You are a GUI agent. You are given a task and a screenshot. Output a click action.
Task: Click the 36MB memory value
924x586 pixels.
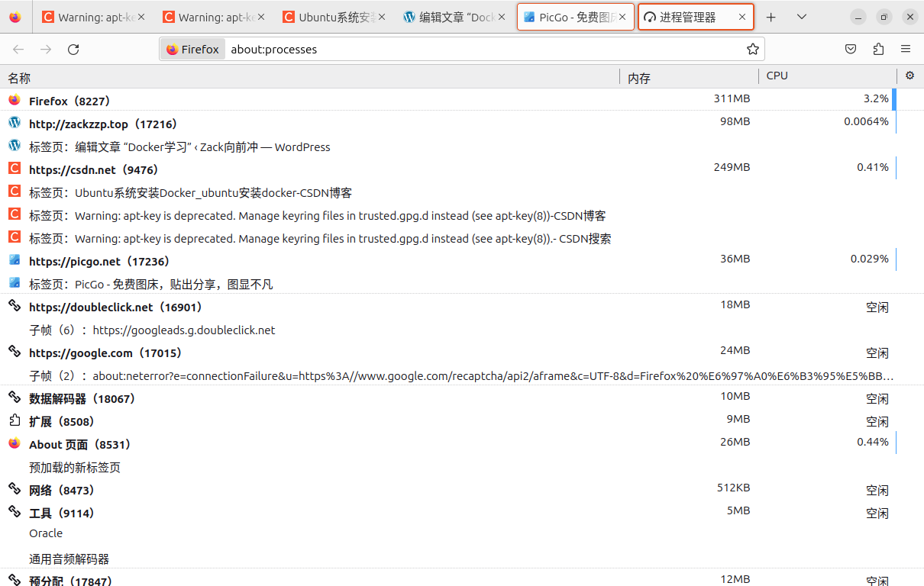735,259
